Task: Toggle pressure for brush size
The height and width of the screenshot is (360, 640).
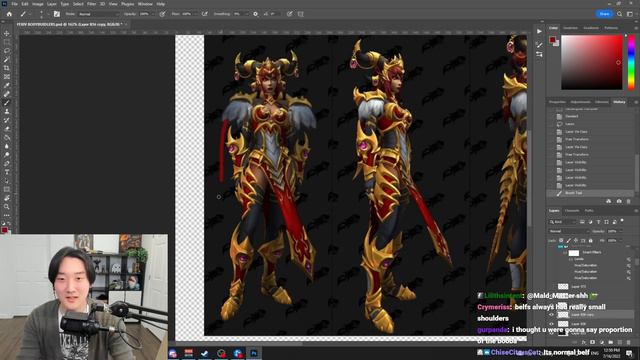Action: (x=289, y=14)
